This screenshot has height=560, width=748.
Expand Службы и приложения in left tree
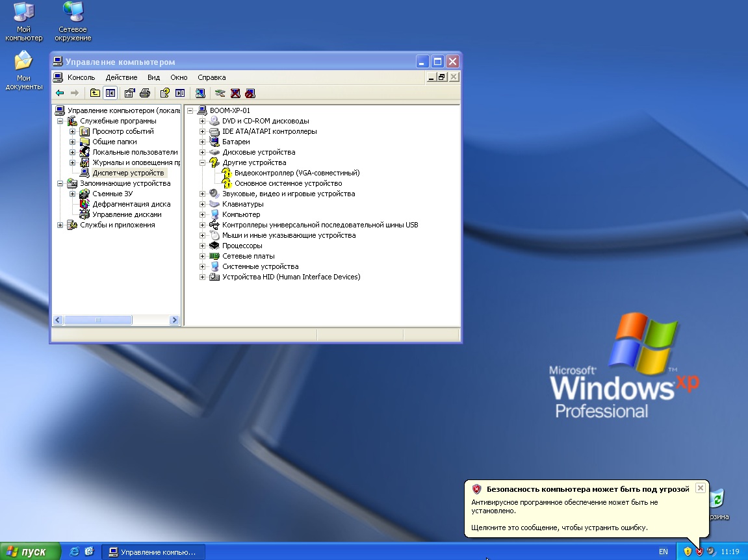[x=60, y=225]
